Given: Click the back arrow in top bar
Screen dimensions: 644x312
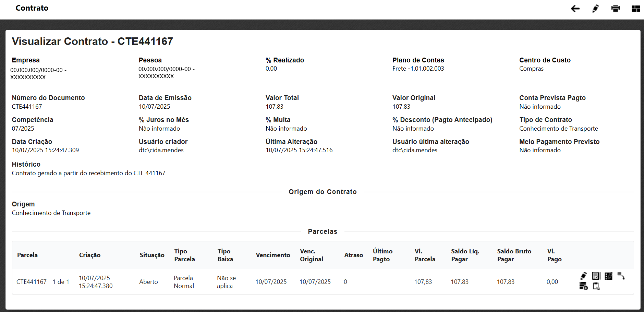Looking at the screenshot, I should click(575, 9).
